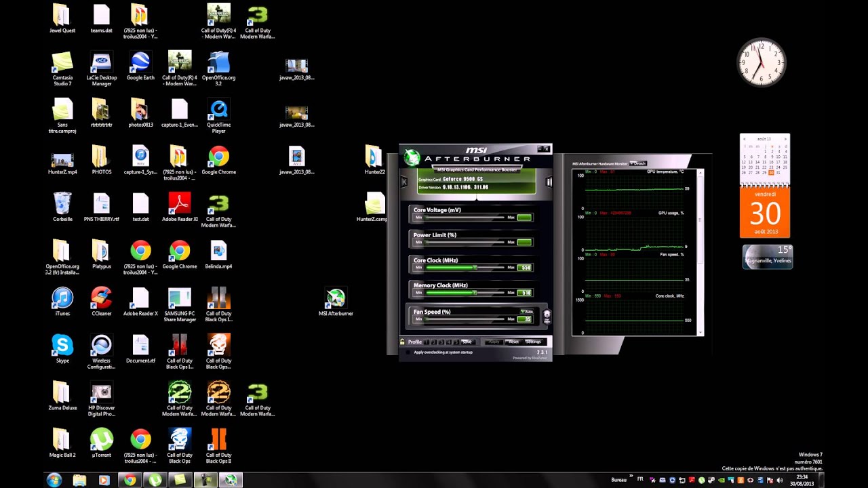This screenshot has width=868, height=488.
Task: Open Afterburner Settings
Action: click(x=533, y=342)
